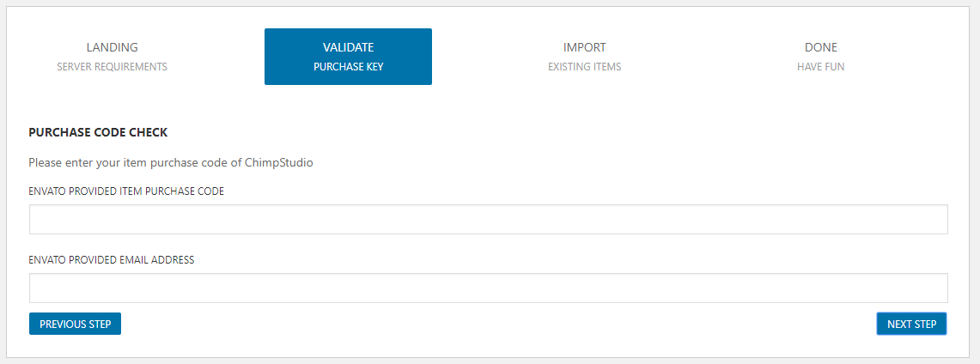Click the Server Requirements subtitle

112,67
